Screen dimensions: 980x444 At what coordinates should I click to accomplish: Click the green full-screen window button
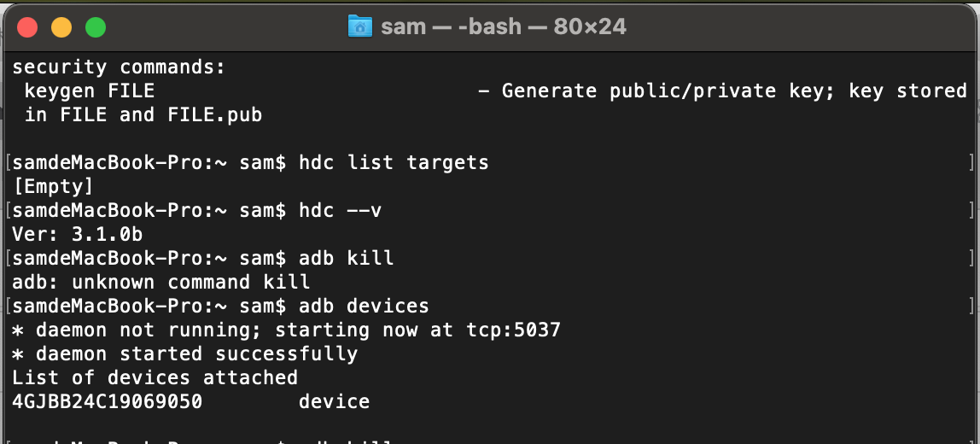coord(95,27)
